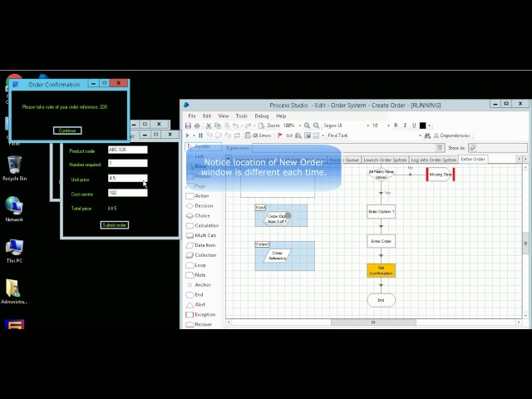Screen dimensions: 532x399
Task: Toggle Italic formatting button
Action: click(x=405, y=126)
